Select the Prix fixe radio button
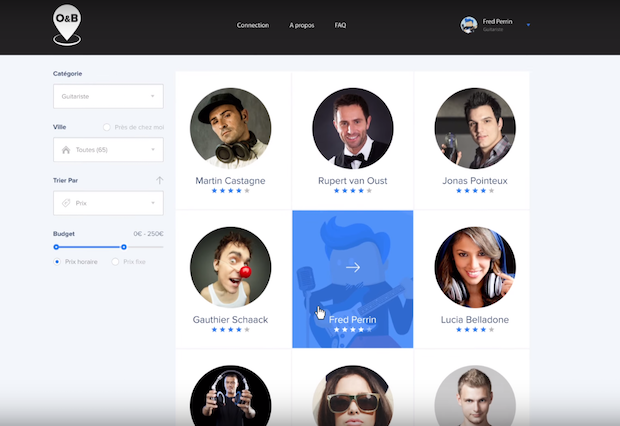The image size is (620, 426). click(x=116, y=261)
